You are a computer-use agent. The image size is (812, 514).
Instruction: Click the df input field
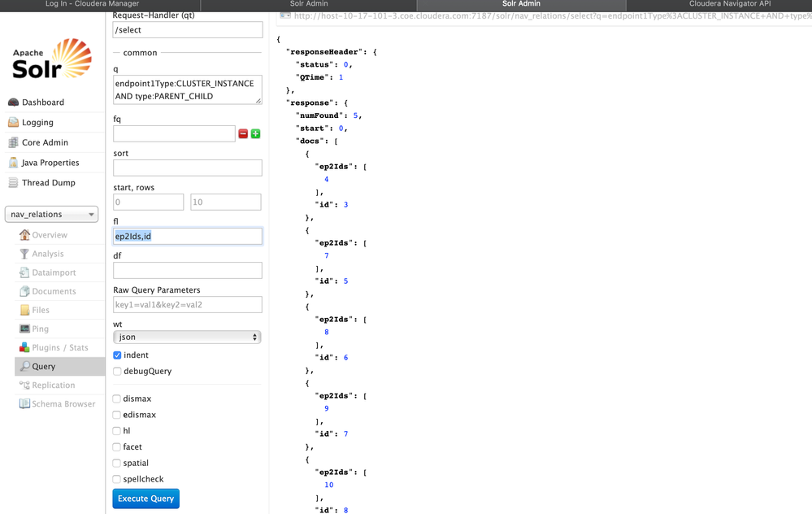tap(188, 271)
